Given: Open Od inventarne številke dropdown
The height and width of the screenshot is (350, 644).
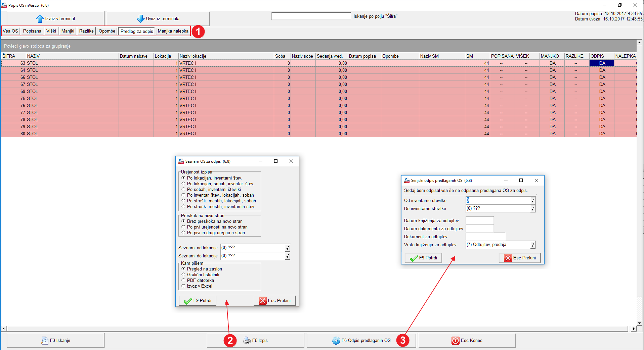Looking at the screenshot, I should (533, 201).
